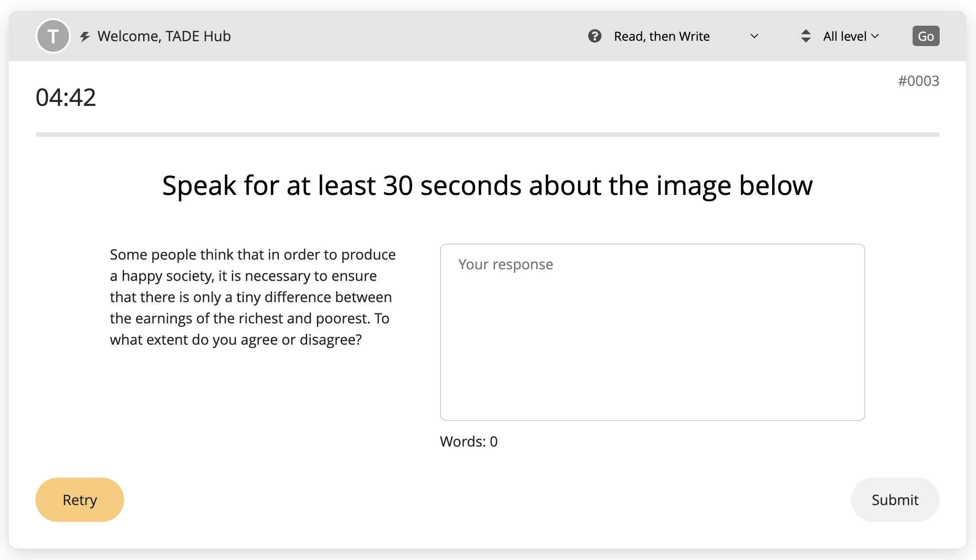Click the Submit button
Image resolution: width=976 pixels, height=560 pixels.
point(895,499)
